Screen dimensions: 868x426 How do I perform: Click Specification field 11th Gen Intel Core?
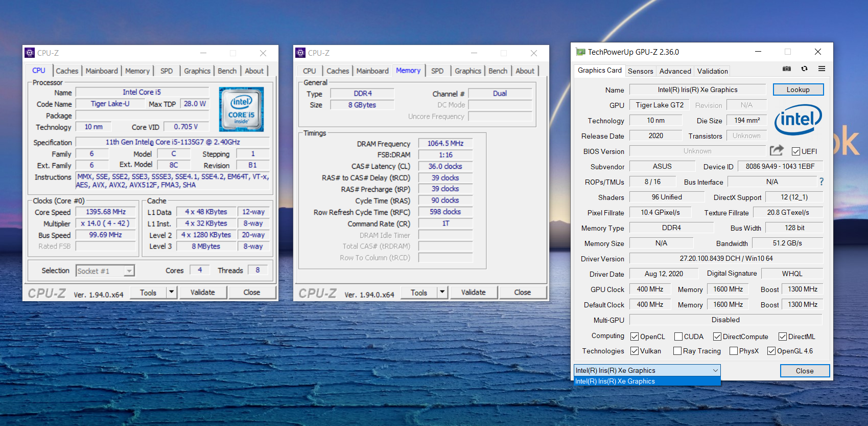click(173, 142)
